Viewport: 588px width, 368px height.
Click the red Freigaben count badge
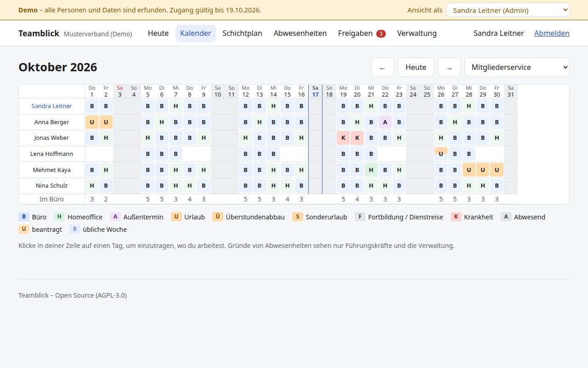point(381,34)
